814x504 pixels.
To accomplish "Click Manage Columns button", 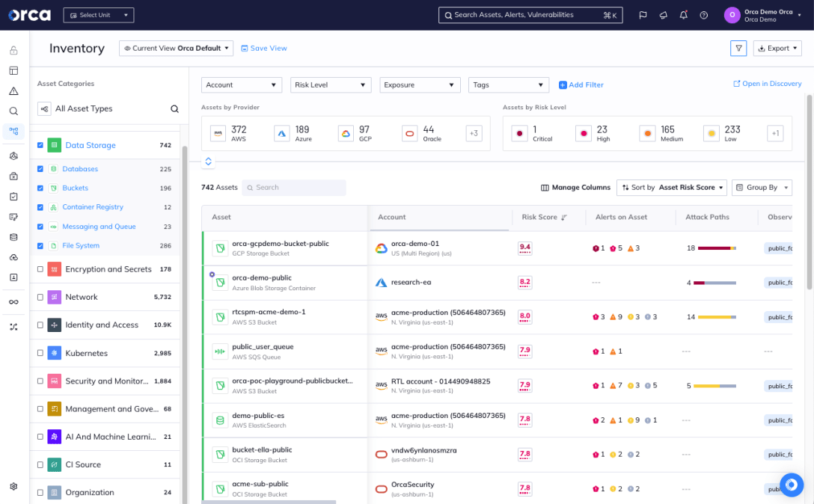I will [x=576, y=188].
